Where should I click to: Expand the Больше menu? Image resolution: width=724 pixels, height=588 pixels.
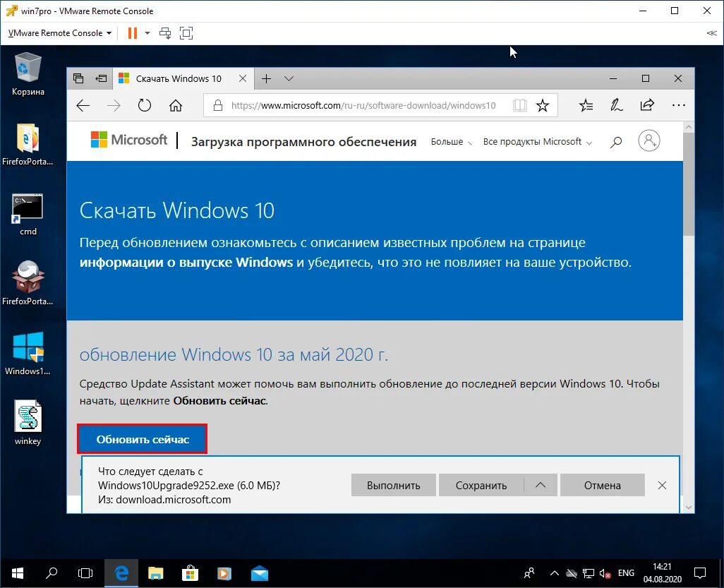click(x=451, y=142)
